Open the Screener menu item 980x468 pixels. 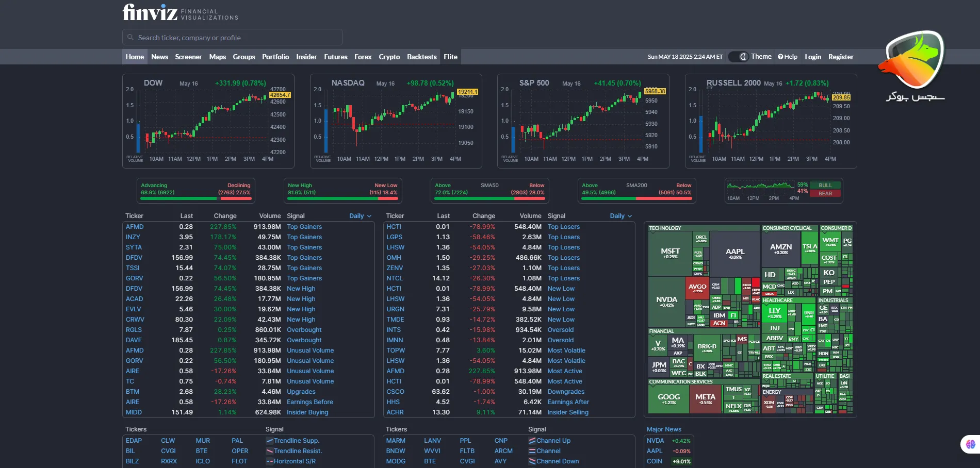(188, 57)
